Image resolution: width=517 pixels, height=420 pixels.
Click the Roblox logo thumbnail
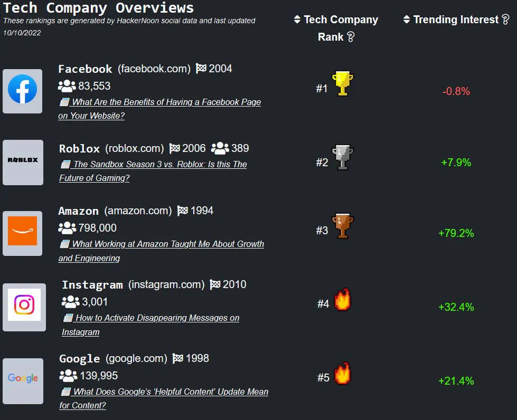(23, 162)
